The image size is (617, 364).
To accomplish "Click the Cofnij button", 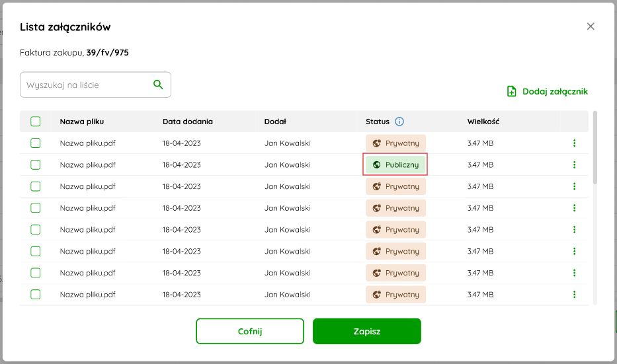I will point(250,332).
